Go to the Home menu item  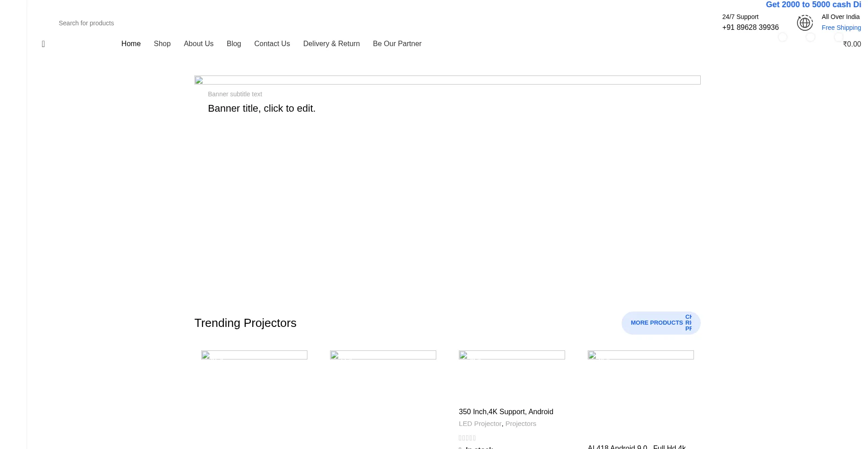(x=131, y=44)
